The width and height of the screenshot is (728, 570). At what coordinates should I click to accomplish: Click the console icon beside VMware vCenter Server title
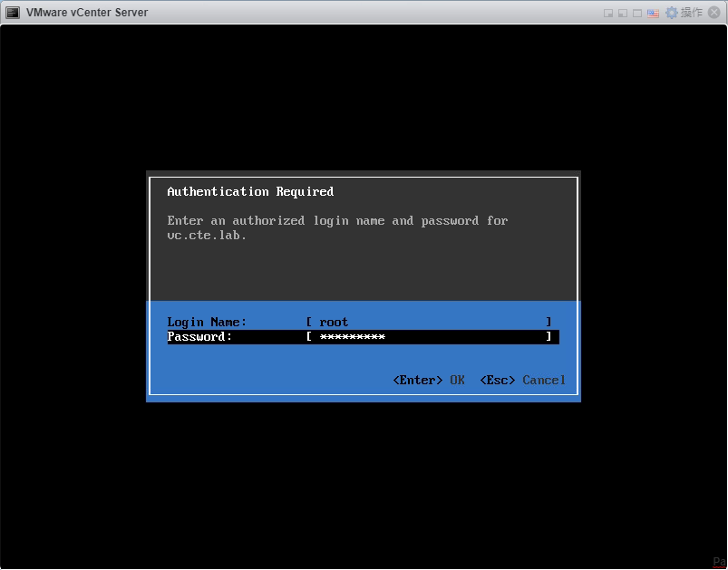point(12,13)
